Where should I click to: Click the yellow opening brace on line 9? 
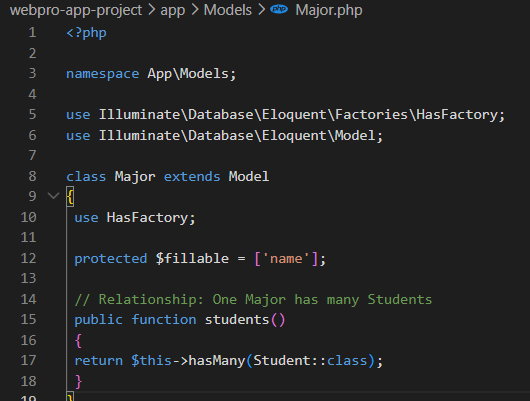[x=70, y=196]
